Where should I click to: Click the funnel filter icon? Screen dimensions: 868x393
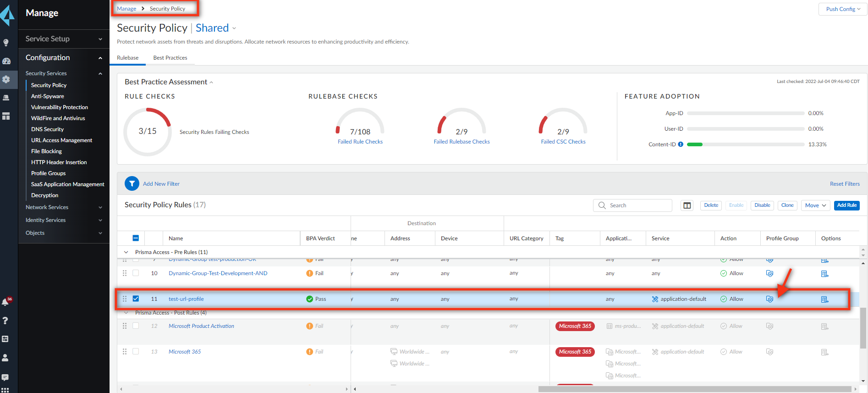[x=132, y=184]
